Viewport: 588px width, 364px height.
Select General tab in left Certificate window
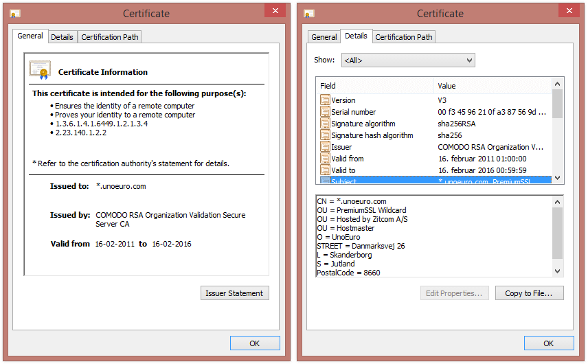pyautogui.click(x=30, y=36)
